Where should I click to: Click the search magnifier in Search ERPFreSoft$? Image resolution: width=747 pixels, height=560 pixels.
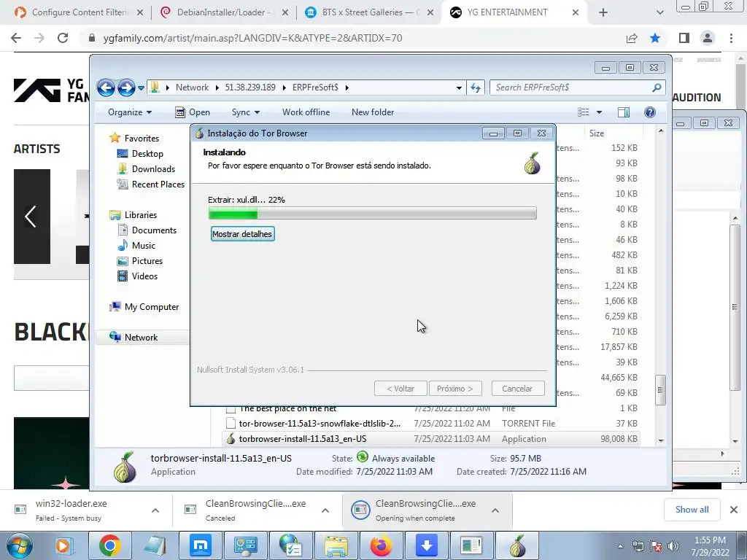(657, 87)
